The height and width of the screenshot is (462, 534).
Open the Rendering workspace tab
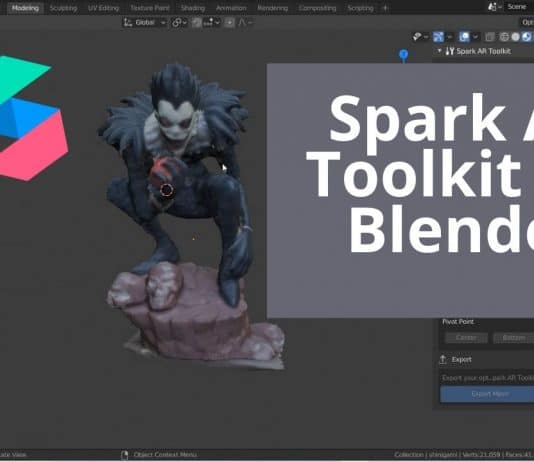pyautogui.click(x=272, y=8)
